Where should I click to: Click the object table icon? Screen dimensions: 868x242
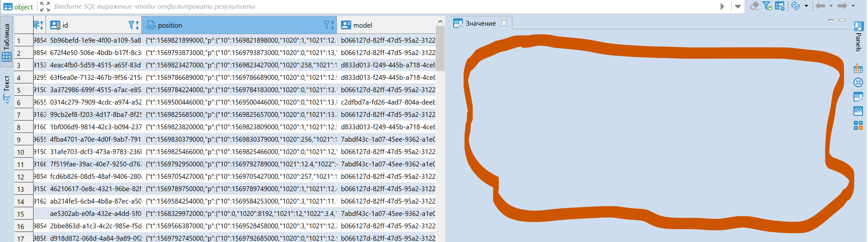click(7, 7)
